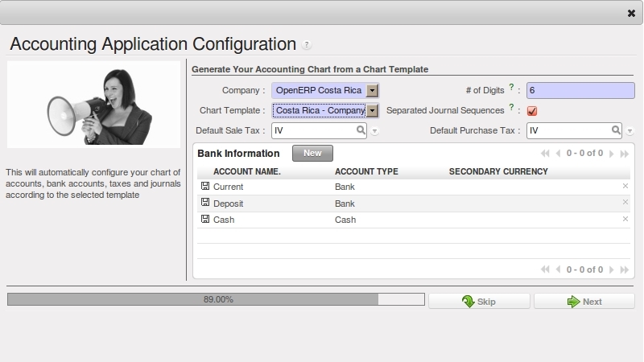Sort by Account Name column header

point(246,171)
